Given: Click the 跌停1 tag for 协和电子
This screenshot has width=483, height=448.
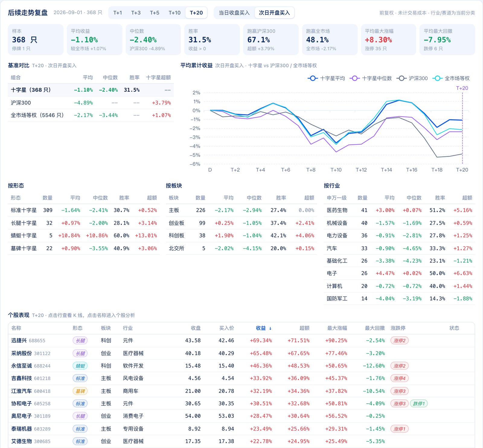Looking at the screenshot, I should point(419,404).
